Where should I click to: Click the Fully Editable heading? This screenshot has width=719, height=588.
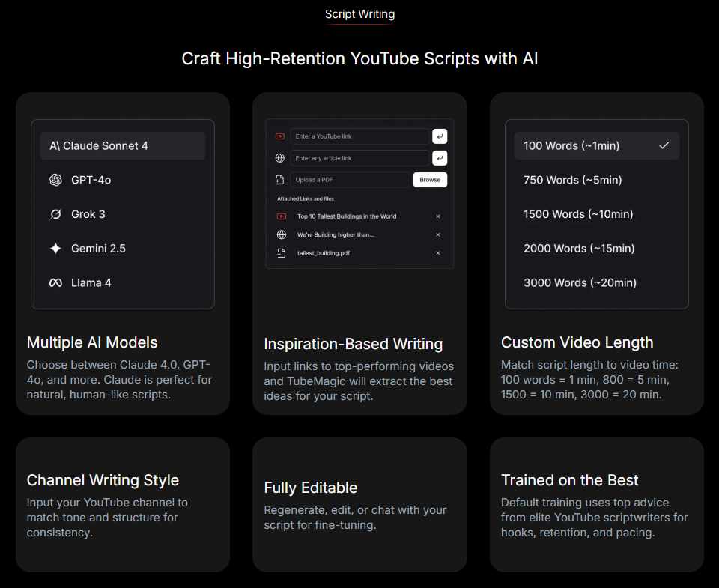(310, 488)
